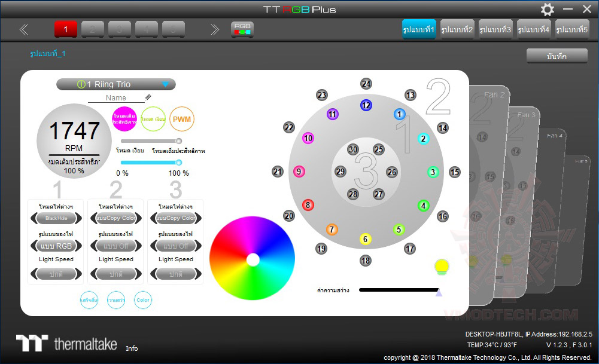This screenshot has height=364, width=599.
Task: Select red LED number 8
Action: pos(308,205)
